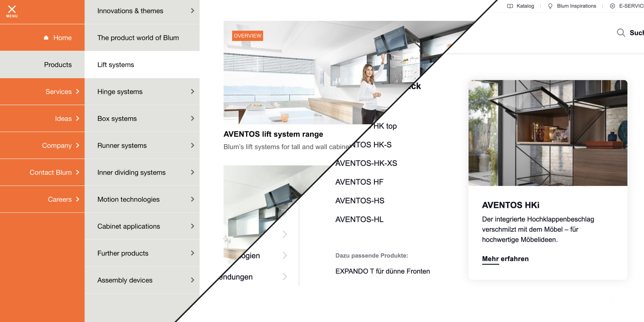Open Hinge systems category
The width and height of the screenshot is (644, 322).
(x=142, y=91)
